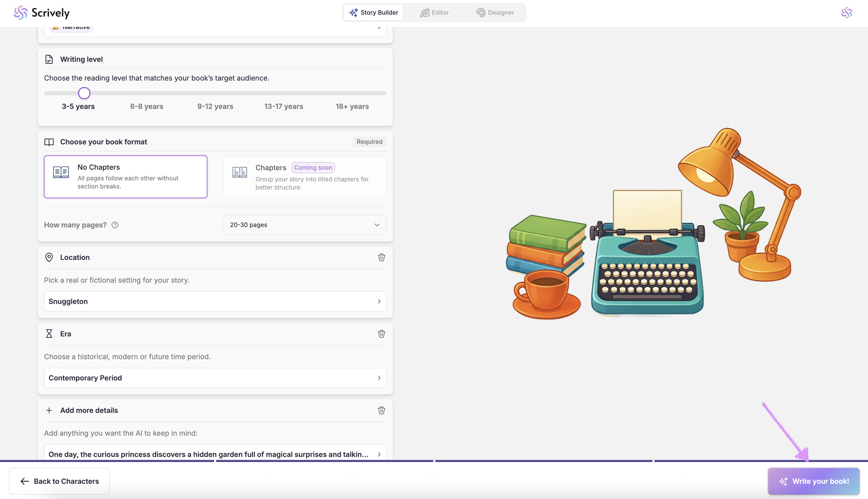This screenshot has height=499, width=868.
Task: Delete the Location section with trash icon
Action: point(381,257)
